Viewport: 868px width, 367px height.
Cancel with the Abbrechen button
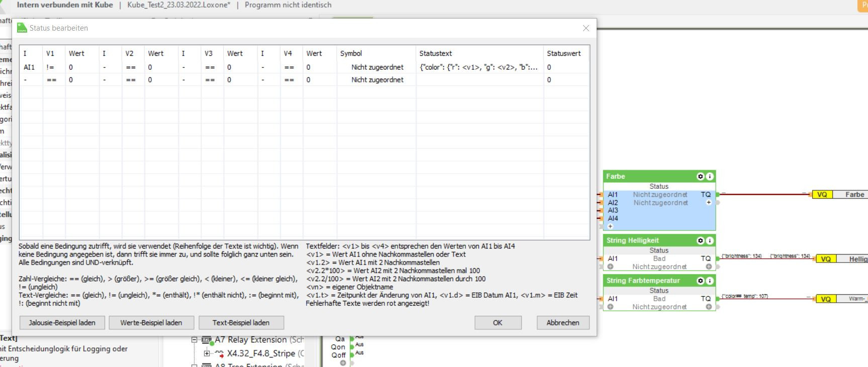tap(563, 323)
